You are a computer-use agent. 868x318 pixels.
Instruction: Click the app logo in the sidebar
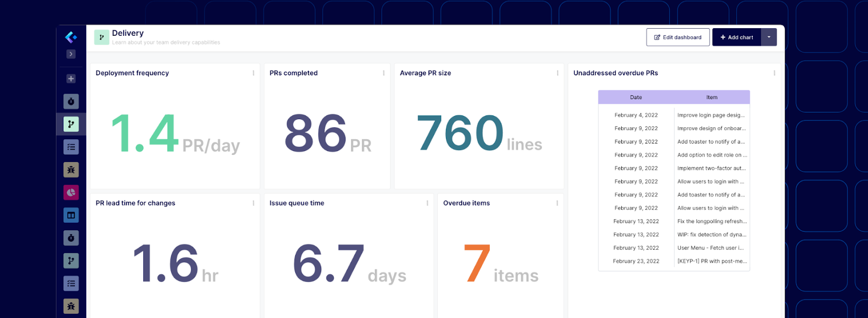71,37
